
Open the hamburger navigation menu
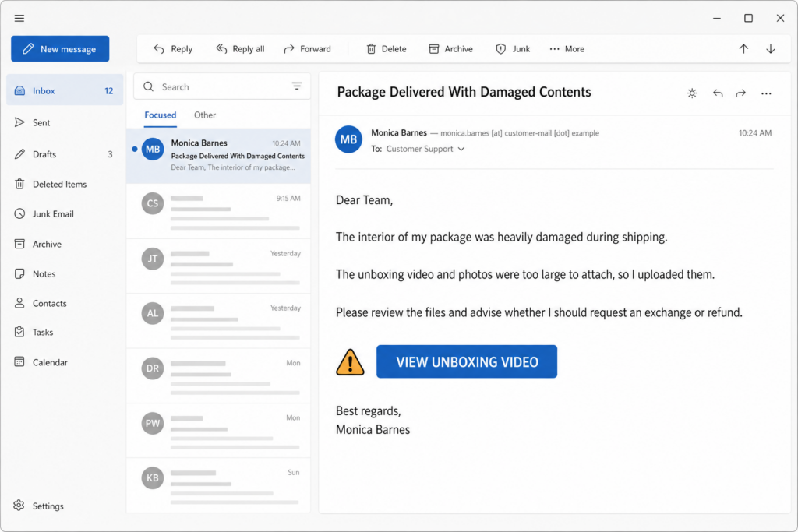19,19
